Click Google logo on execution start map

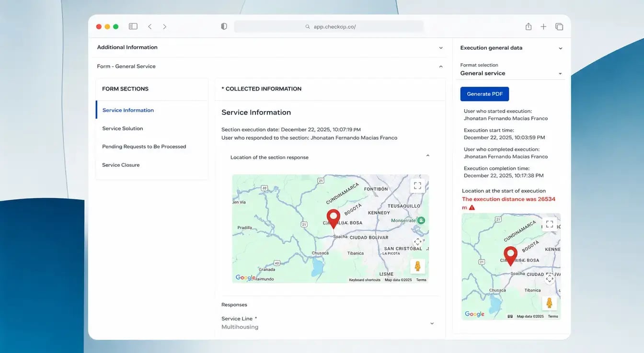tap(474, 314)
